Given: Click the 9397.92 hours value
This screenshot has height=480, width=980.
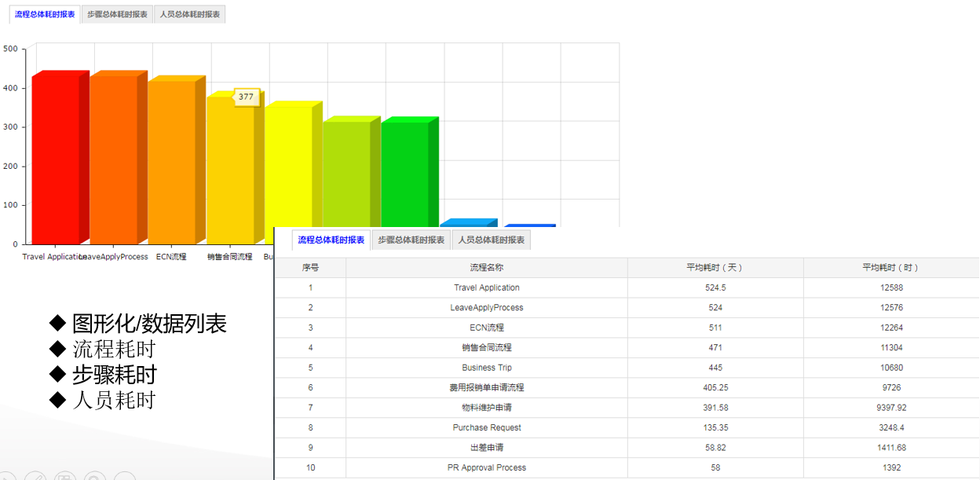Looking at the screenshot, I should pos(891,408).
